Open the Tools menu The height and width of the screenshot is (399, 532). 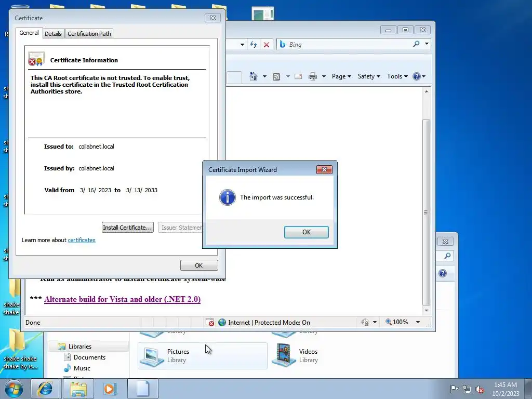(397, 76)
